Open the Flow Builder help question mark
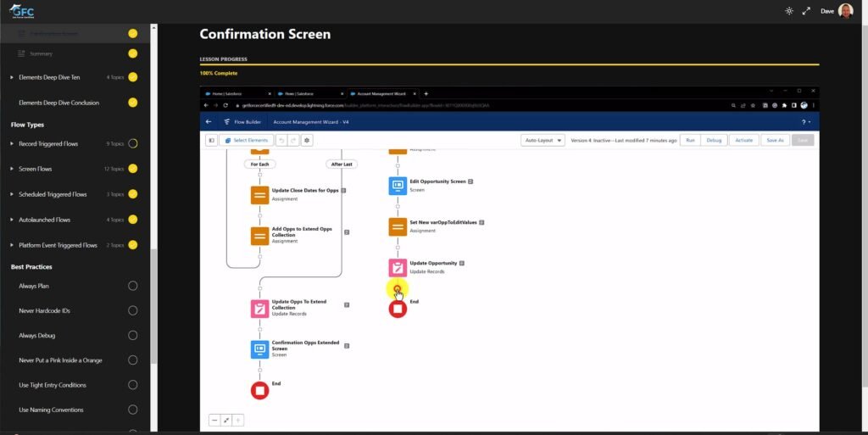This screenshot has width=868, height=435. pos(805,122)
